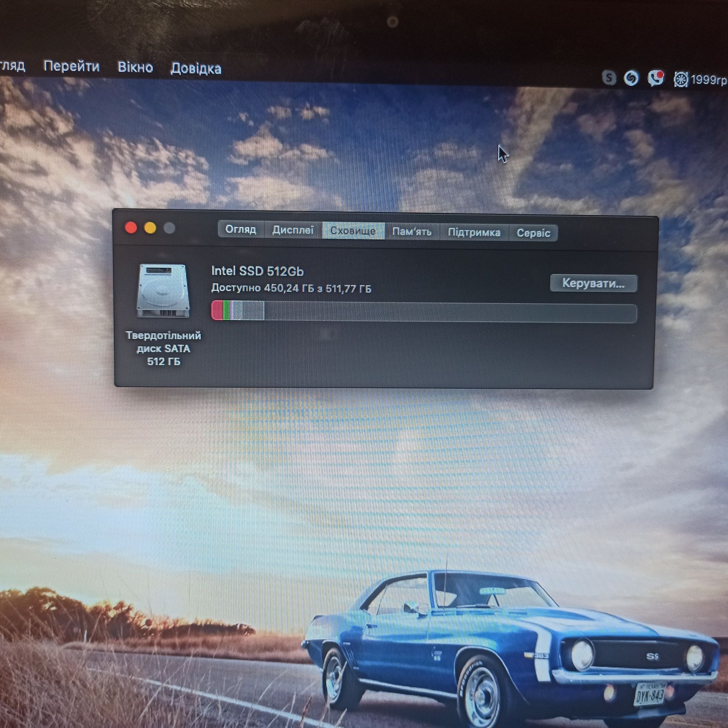Click the Viber menu bar icon
The width and height of the screenshot is (728, 728).
click(656, 78)
